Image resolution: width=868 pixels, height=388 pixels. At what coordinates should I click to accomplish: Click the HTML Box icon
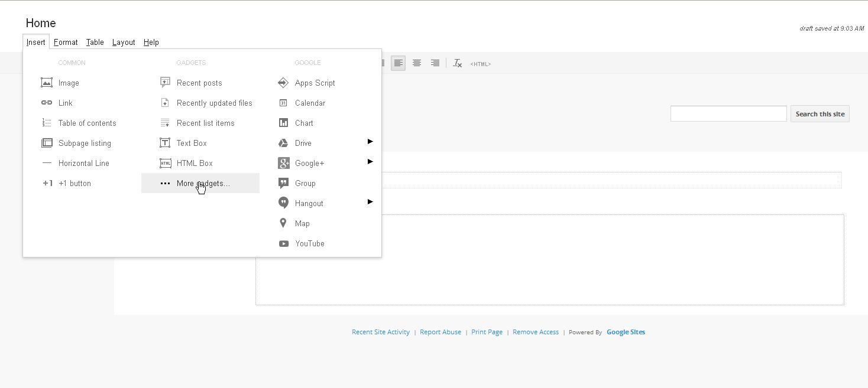pyautogui.click(x=166, y=163)
